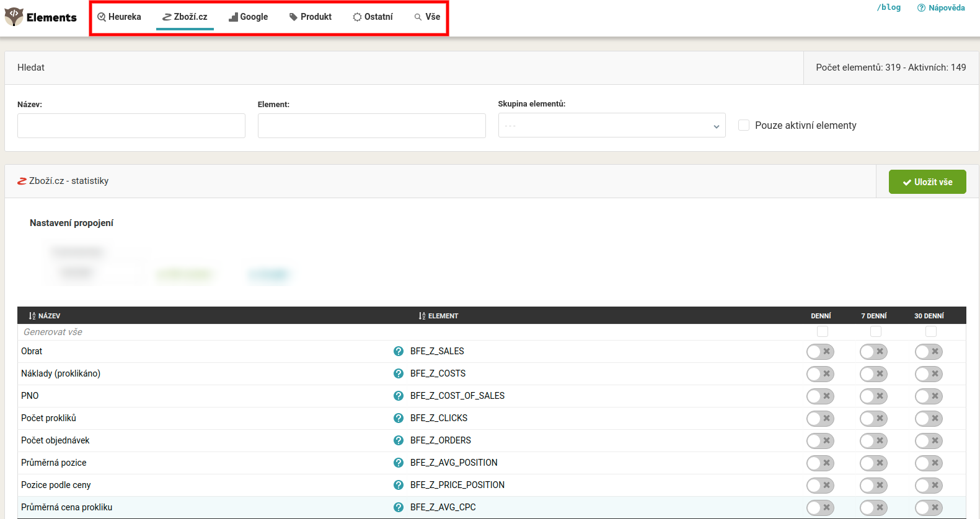Enable 7 DENNÍ switch for Počet objednávek
The width and height of the screenshot is (980, 519).
tap(873, 441)
